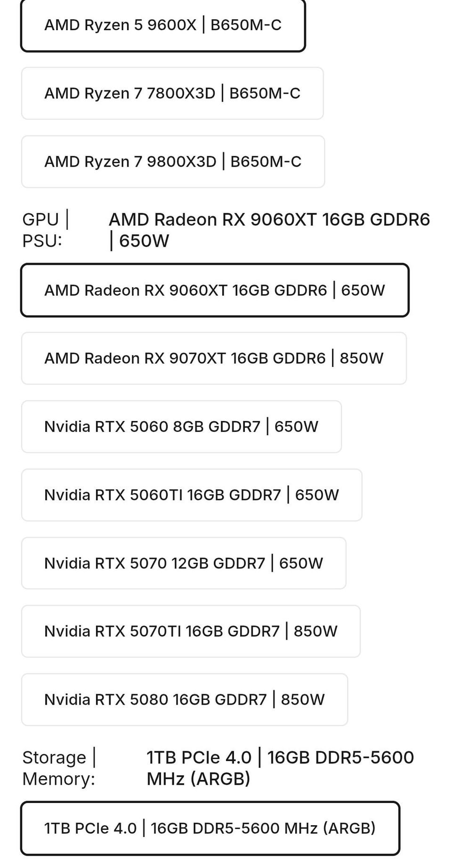452x868 pixels.
Task: Click the current storage and memory heading text
Action: point(280,768)
